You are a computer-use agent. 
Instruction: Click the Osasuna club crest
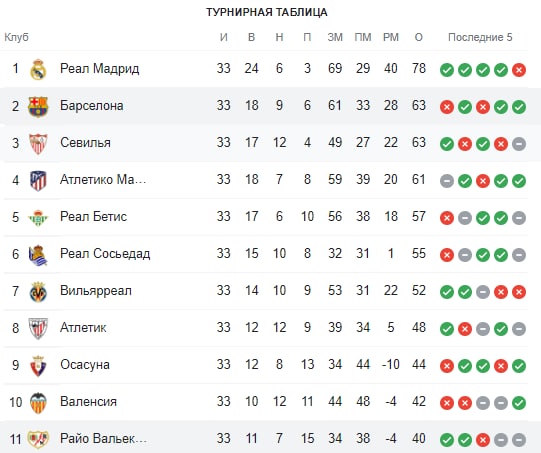coord(38,366)
